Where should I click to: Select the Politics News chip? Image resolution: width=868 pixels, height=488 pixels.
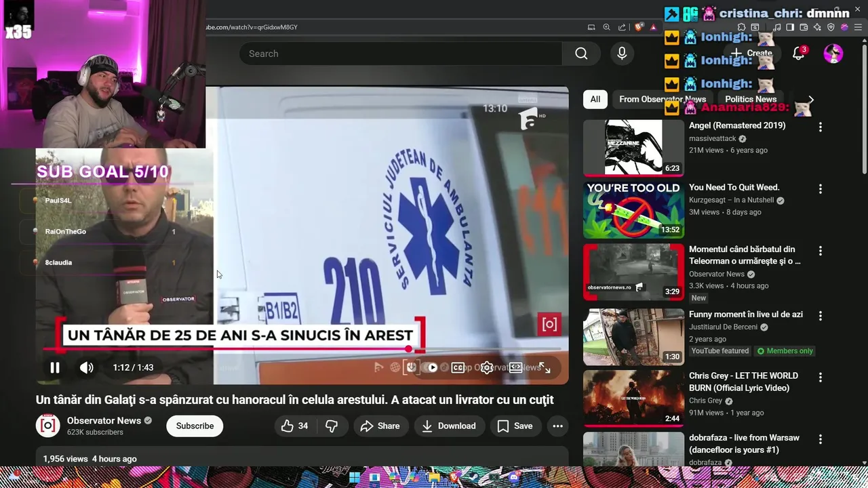point(751,99)
